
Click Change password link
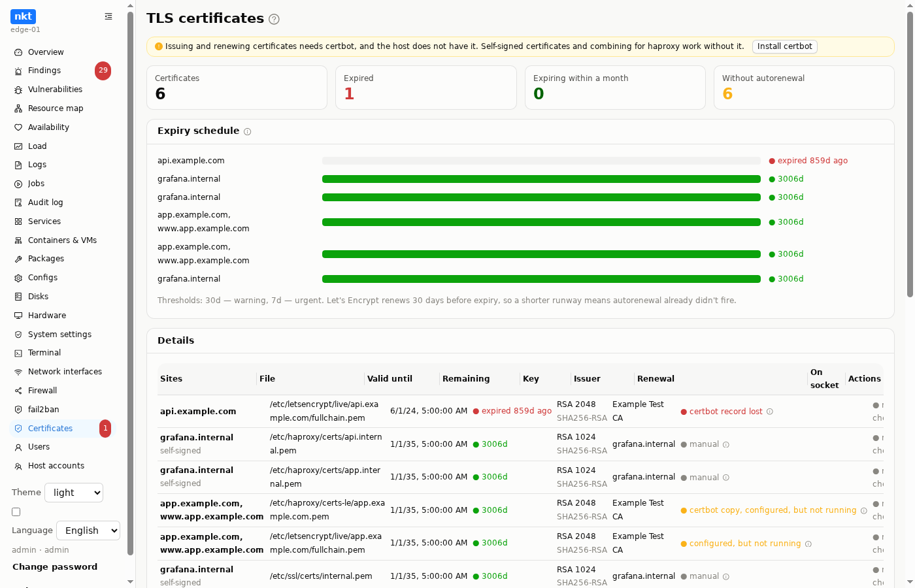[55, 567]
